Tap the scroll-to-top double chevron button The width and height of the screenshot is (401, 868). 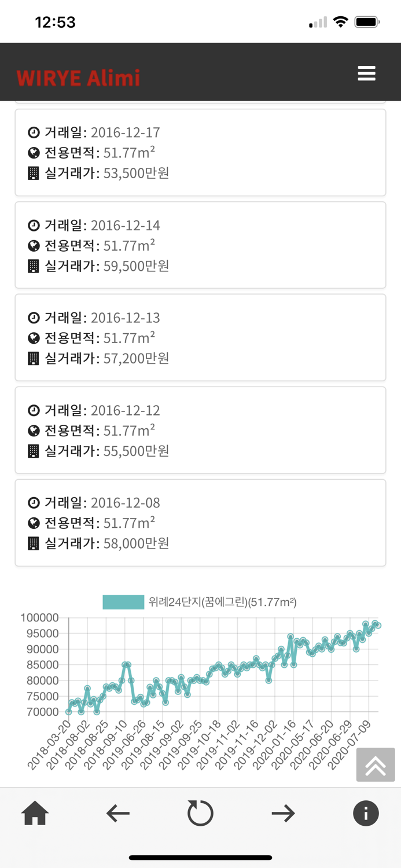pos(375,764)
